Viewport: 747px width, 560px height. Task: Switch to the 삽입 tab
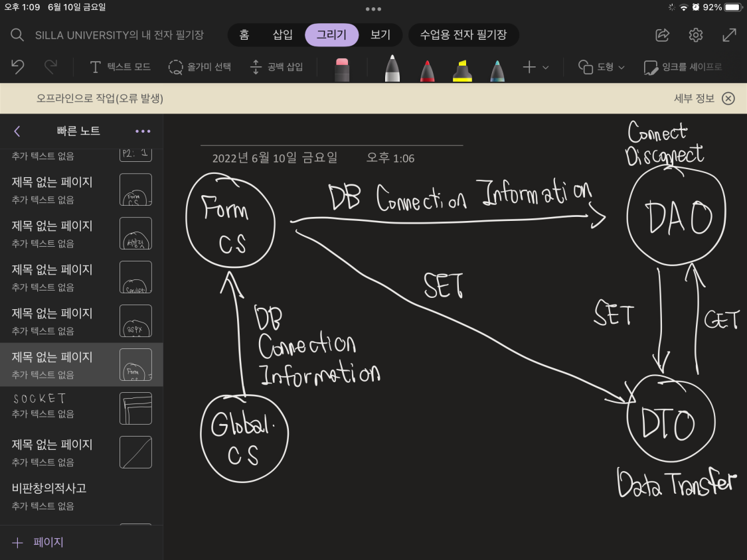282,35
